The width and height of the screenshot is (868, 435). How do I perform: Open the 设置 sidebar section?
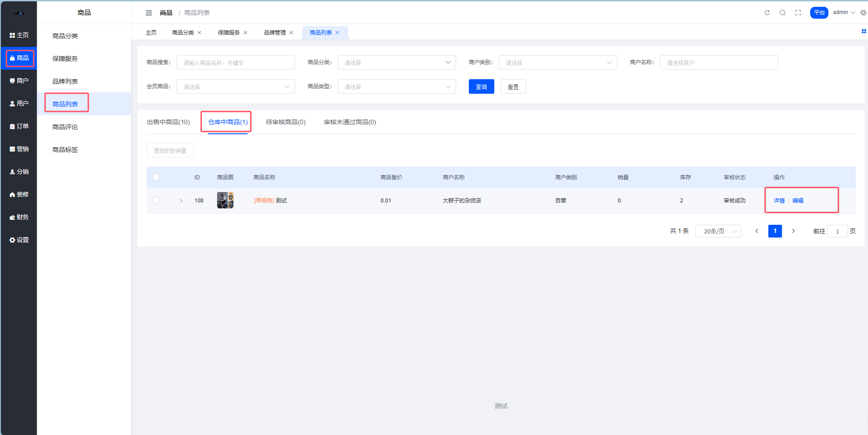[19, 240]
